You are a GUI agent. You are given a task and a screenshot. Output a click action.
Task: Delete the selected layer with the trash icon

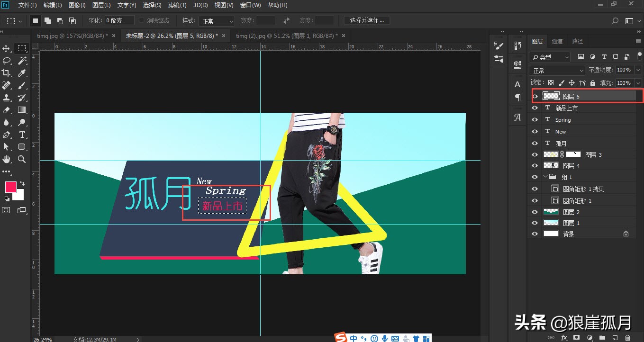tap(627, 337)
